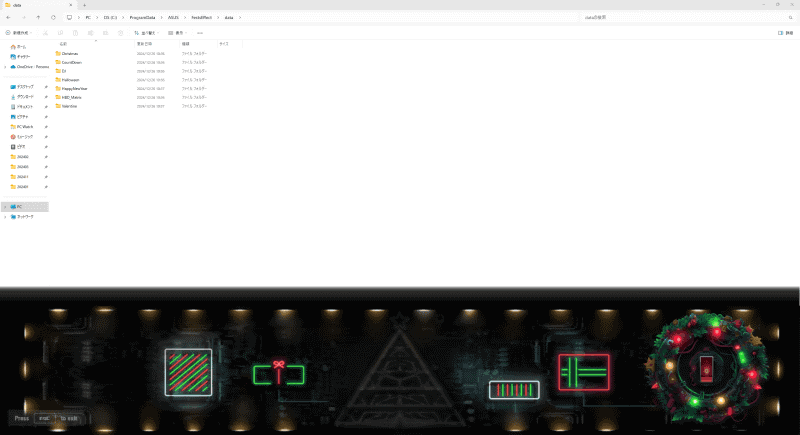Select PC in the navigation pane
Image resolution: width=800 pixels, height=435 pixels.
(26, 207)
